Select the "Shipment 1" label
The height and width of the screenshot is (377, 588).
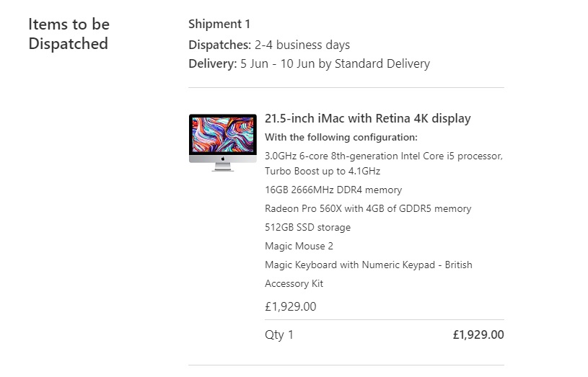click(x=219, y=25)
